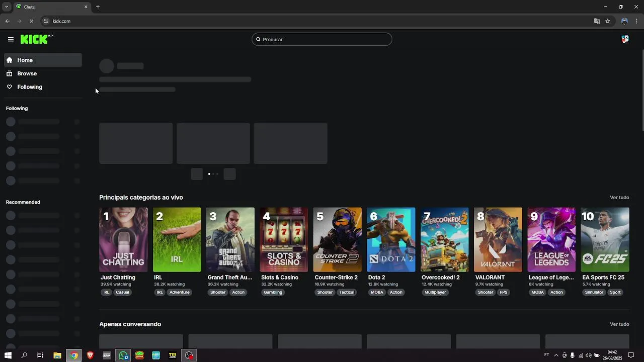This screenshot has width=644, height=362.
Task: Open a new browser tab
Action: click(98, 7)
